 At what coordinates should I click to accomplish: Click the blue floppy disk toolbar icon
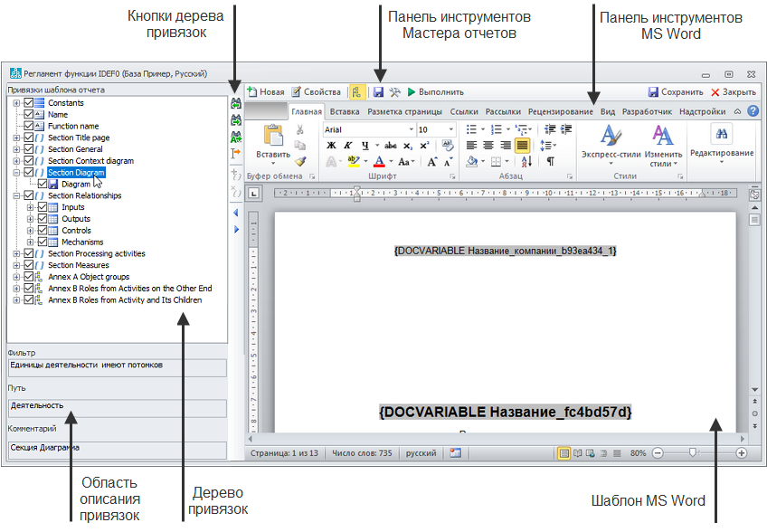point(378,92)
